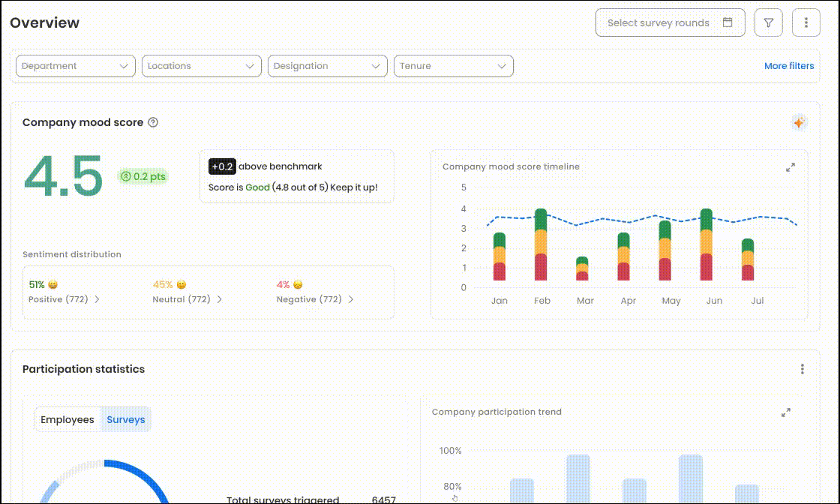Open the top-right vertical dots menu
The image size is (840, 504).
tap(805, 22)
